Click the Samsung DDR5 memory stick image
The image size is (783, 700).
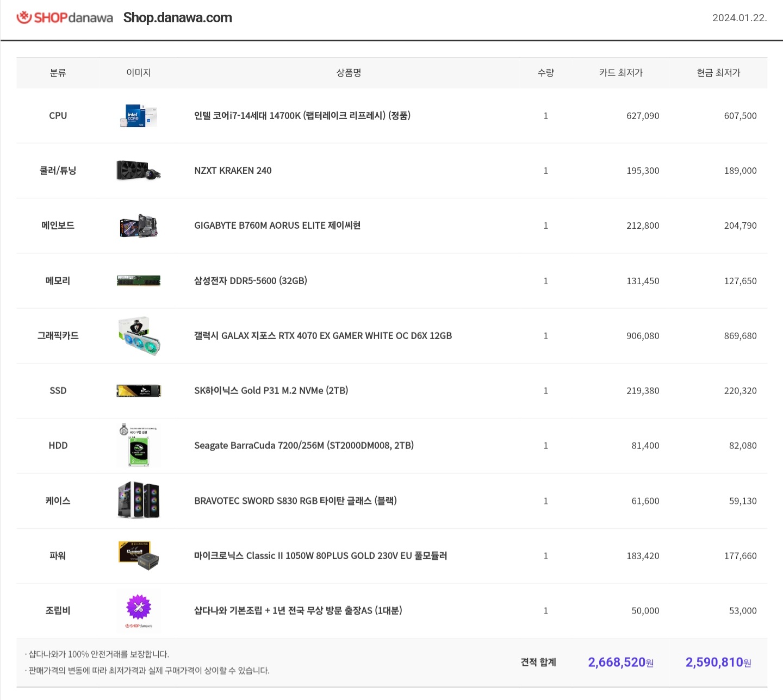point(139,280)
